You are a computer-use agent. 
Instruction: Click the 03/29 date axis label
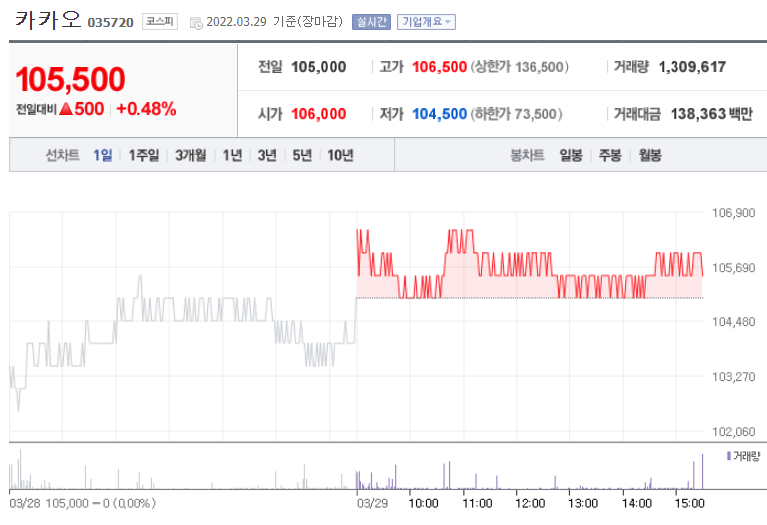coord(372,503)
